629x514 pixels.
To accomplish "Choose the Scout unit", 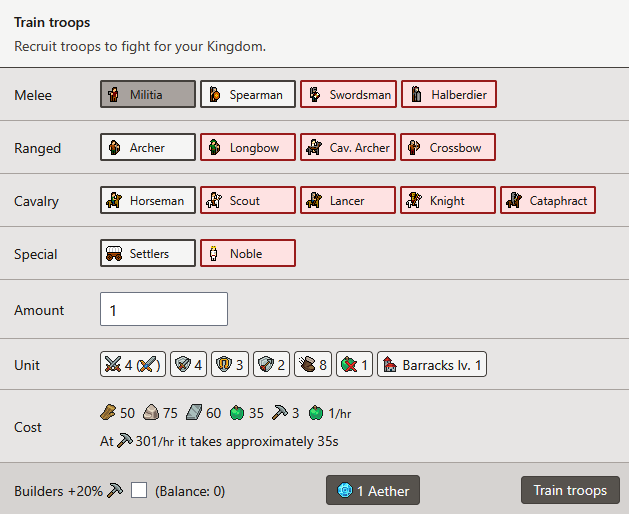I will coord(248,200).
